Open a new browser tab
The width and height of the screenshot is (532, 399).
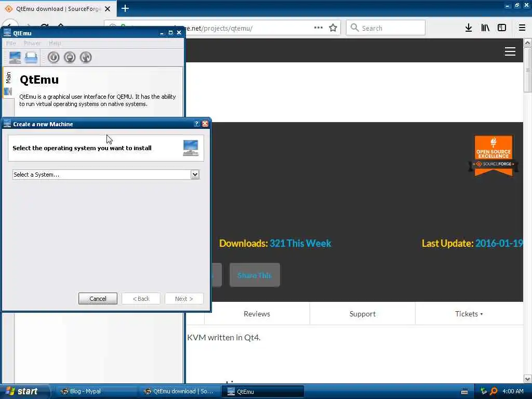(x=125, y=8)
